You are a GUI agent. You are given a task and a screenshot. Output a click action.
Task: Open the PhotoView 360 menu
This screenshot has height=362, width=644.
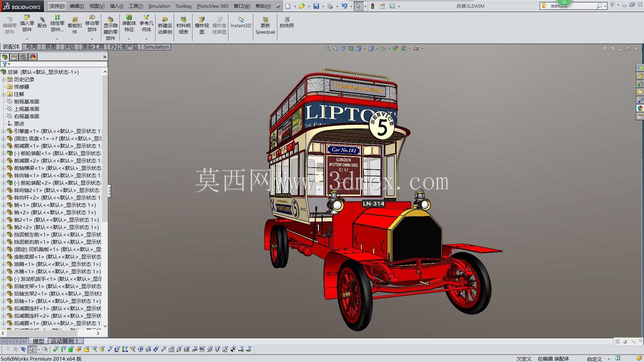pyautogui.click(x=212, y=6)
